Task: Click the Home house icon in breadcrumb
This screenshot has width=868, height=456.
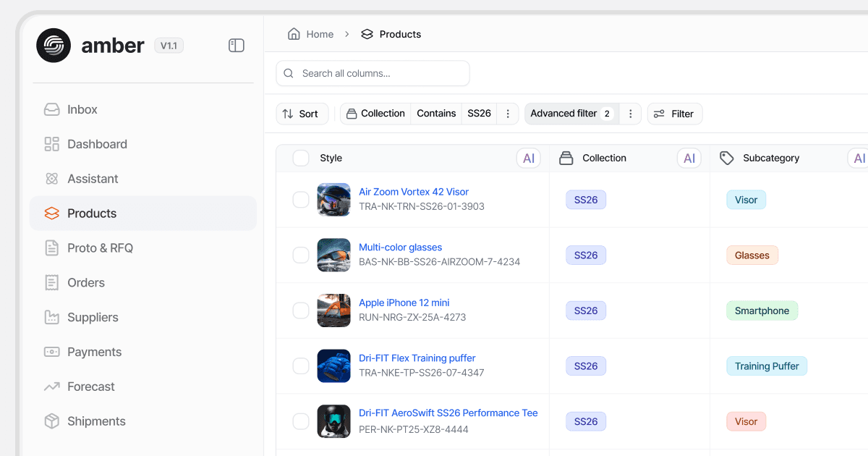Action: coord(294,34)
